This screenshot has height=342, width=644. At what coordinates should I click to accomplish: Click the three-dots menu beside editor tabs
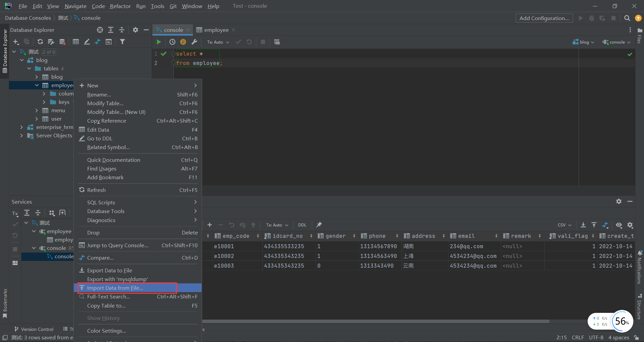(x=630, y=30)
